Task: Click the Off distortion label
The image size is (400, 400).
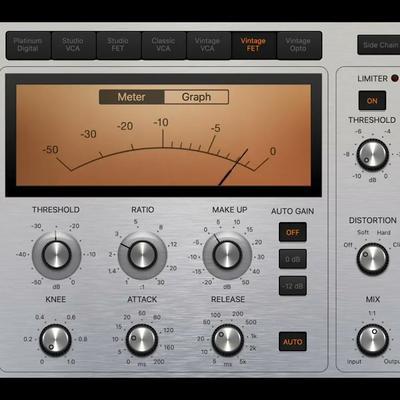Action: click(x=348, y=245)
